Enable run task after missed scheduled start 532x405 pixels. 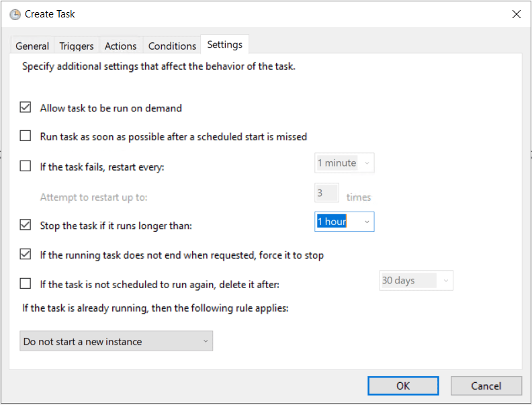click(26, 136)
